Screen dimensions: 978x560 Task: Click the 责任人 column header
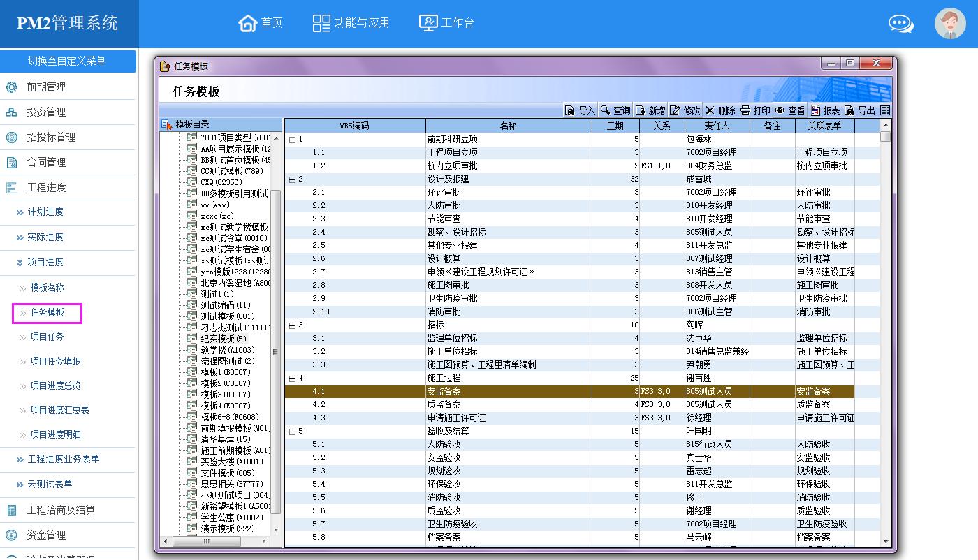click(717, 126)
